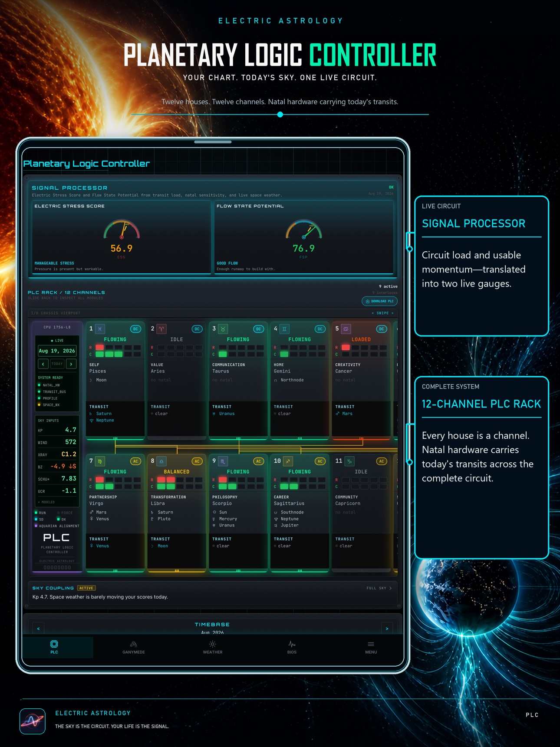Select the Gemini icon on channel 4
Image resolution: width=560 pixels, height=747 pixels.
[284, 329]
